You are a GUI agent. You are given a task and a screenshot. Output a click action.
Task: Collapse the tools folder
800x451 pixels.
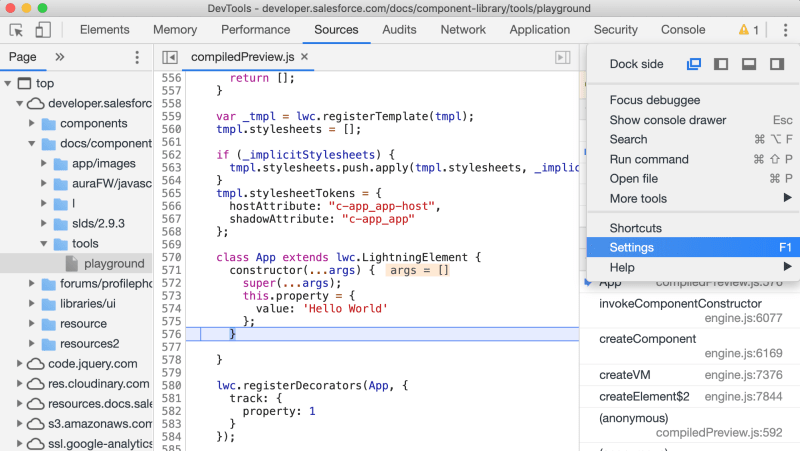coord(44,244)
